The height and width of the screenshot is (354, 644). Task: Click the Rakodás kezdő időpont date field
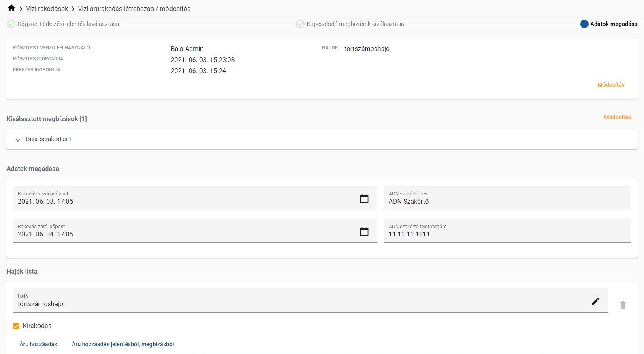pos(182,201)
